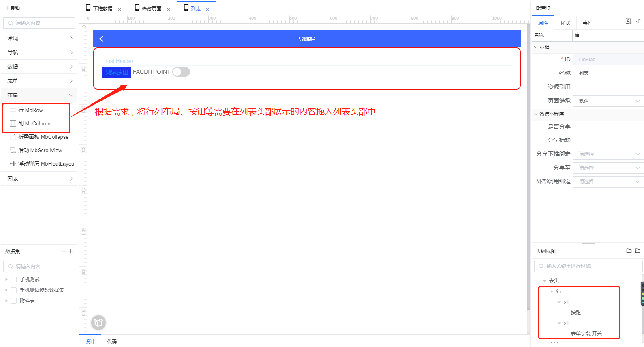
Task: Click the plus icon in 数据集 panel
Action: coord(71,251)
